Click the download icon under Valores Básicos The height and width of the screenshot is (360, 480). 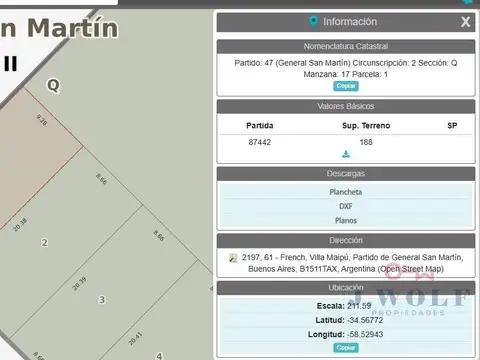[x=346, y=154]
